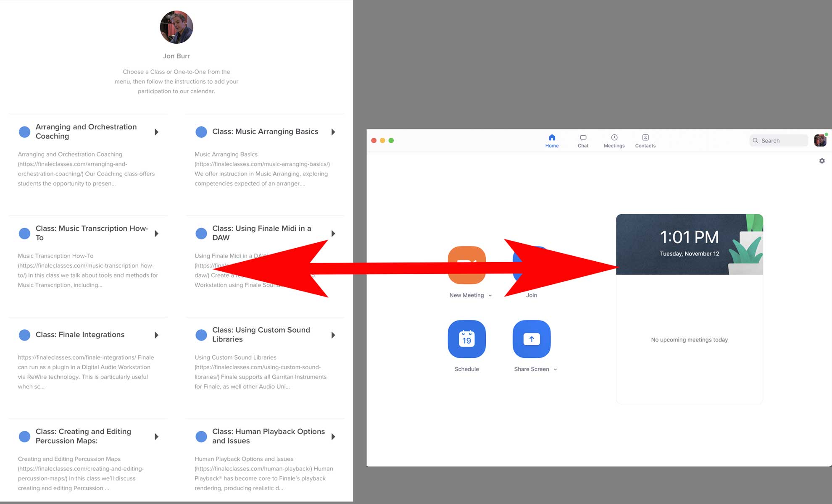The width and height of the screenshot is (832, 504).
Task: Open the Meetings panel
Action: click(614, 140)
